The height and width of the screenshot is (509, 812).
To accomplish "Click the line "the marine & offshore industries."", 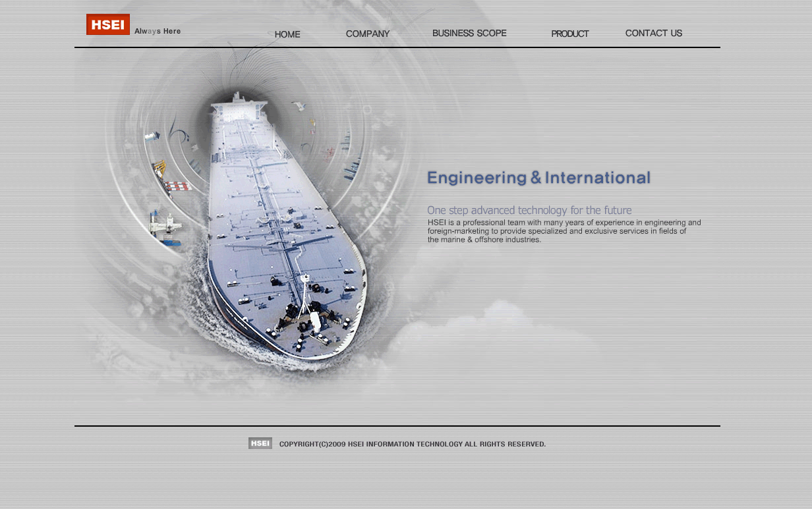I will coord(484,240).
